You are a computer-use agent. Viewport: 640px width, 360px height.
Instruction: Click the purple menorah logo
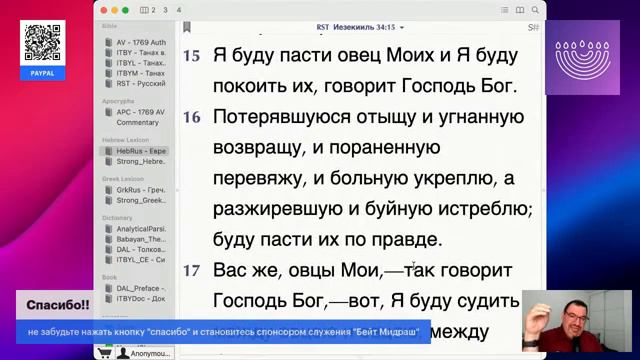582,58
